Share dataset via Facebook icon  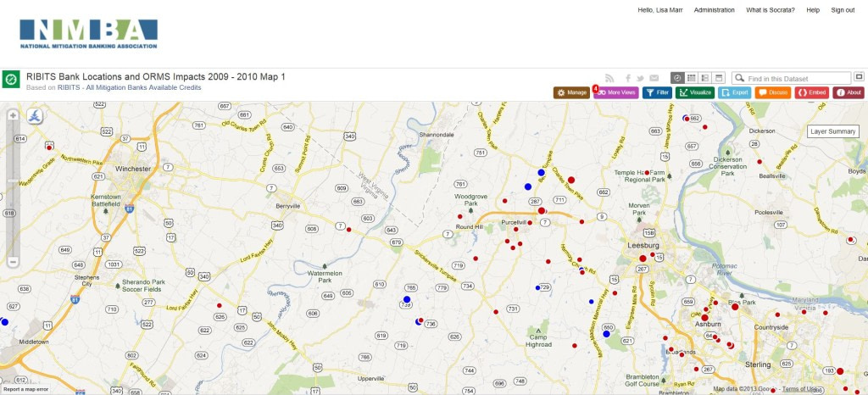(x=628, y=78)
